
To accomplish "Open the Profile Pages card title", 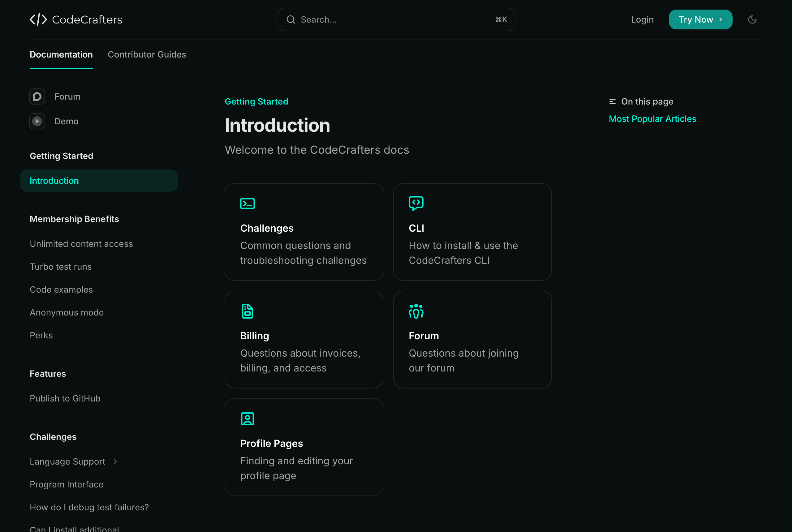I will coord(271,444).
